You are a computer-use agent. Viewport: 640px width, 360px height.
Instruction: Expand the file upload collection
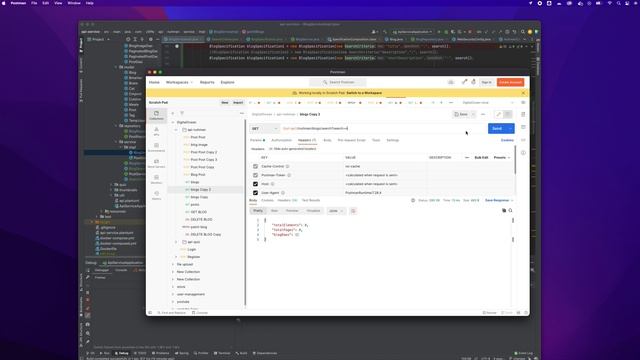tap(173, 264)
